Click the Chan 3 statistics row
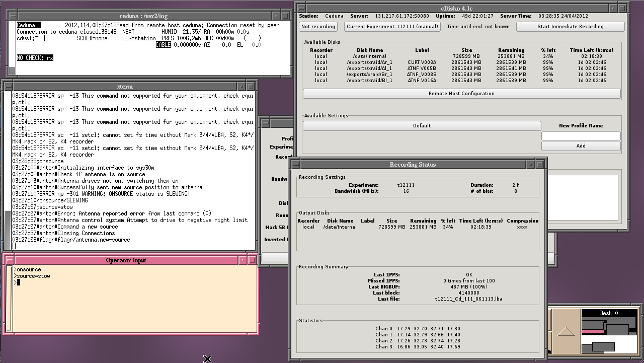 point(418,347)
